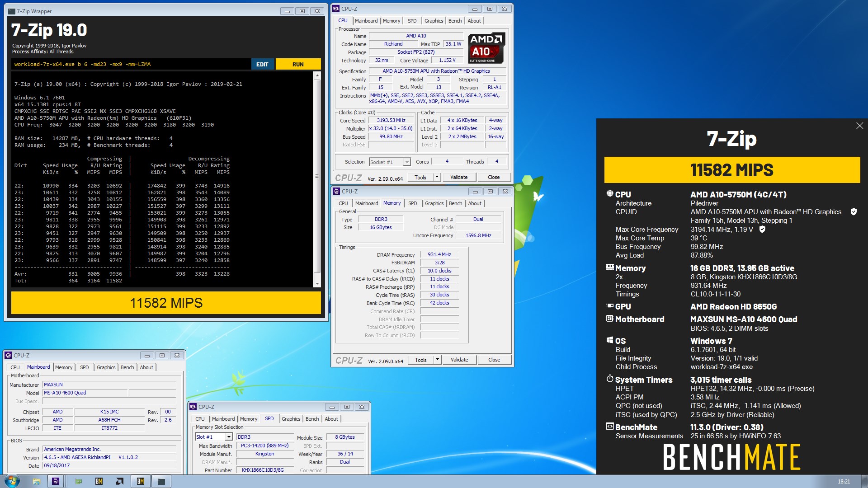Click Validate in CPU-Z Memory window

point(459,360)
